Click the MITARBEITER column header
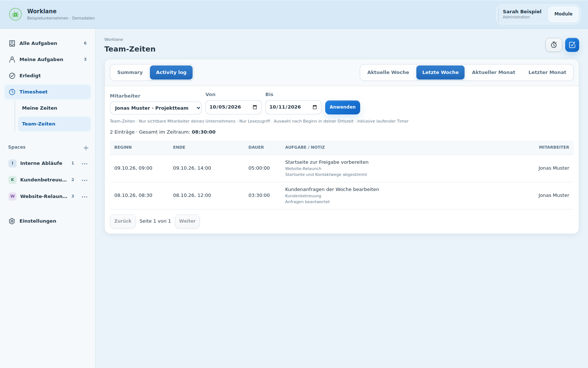588x368 pixels. point(554,148)
